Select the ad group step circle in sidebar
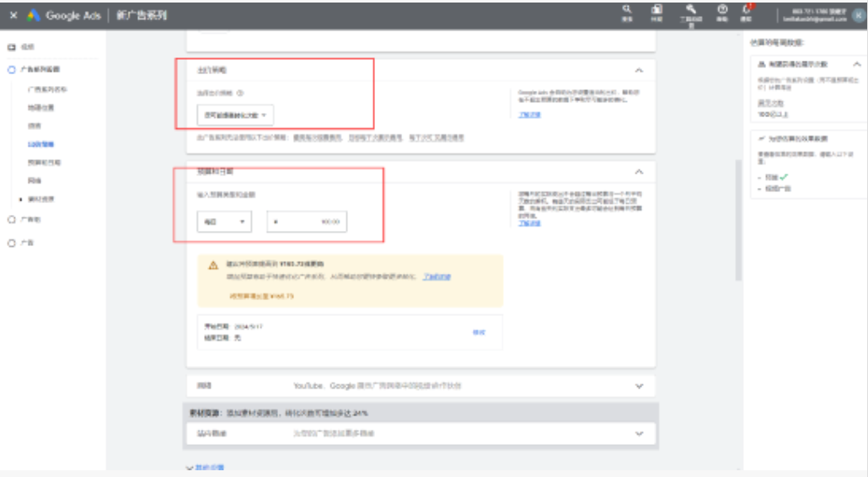 12,220
